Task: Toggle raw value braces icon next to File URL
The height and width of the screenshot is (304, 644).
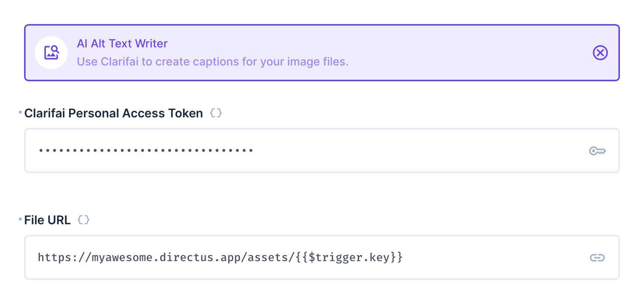Action: [84, 220]
